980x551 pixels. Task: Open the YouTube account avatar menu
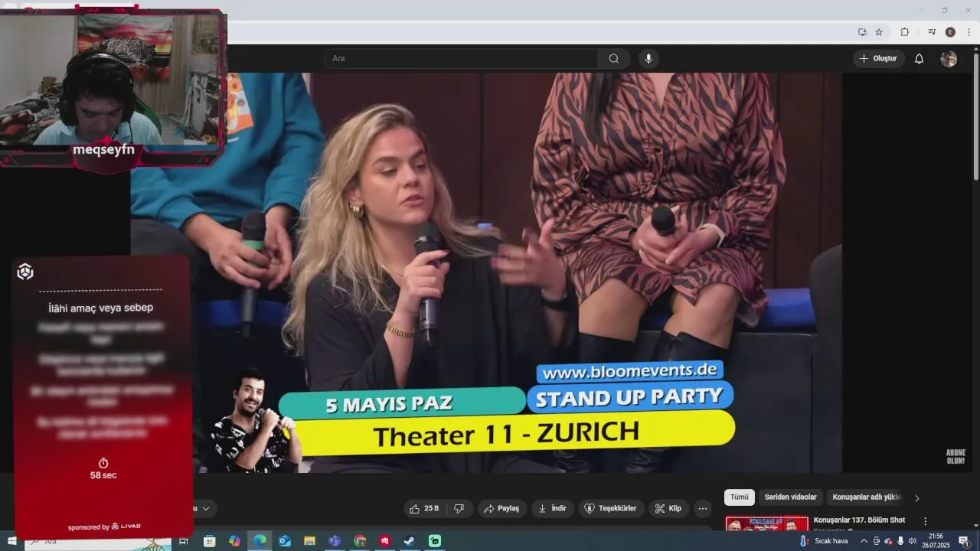coord(949,59)
